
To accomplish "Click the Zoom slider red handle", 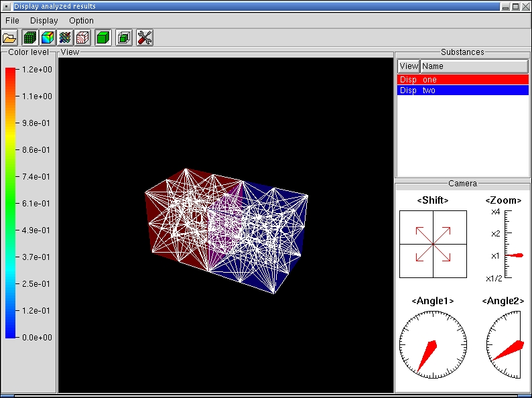I will click(515, 255).
